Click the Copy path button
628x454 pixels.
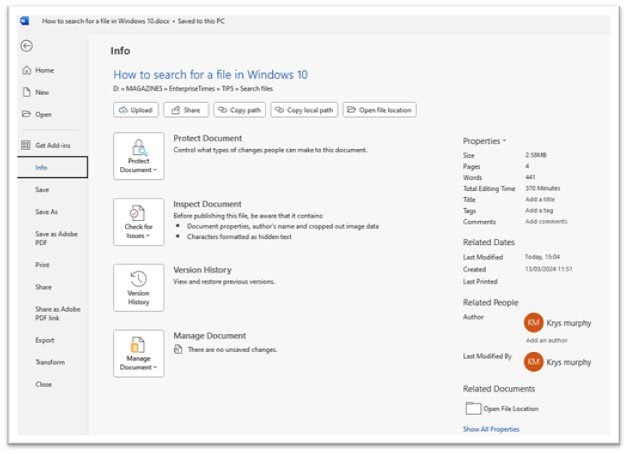pyautogui.click(x=240, y=110)
